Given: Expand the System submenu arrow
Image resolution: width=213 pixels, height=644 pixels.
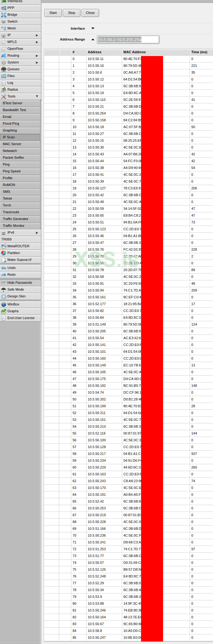Looking at the screenshot, I should [37, 63].
